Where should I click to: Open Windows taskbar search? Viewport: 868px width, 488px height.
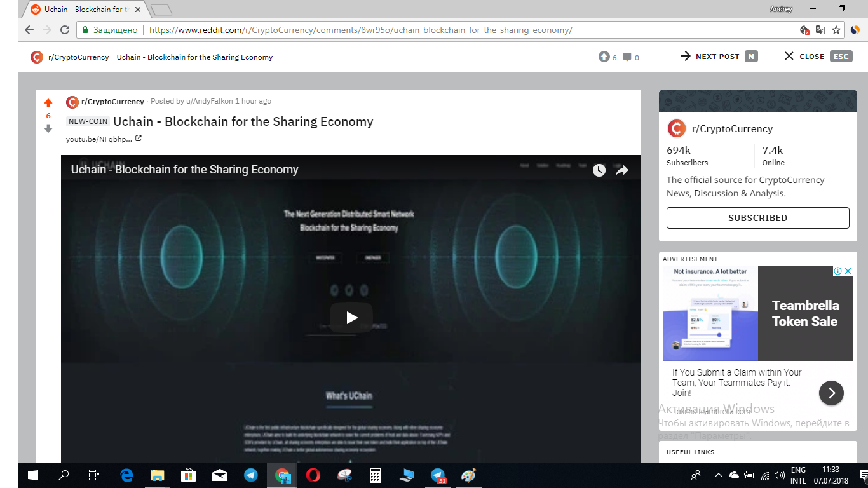(64, 475)
